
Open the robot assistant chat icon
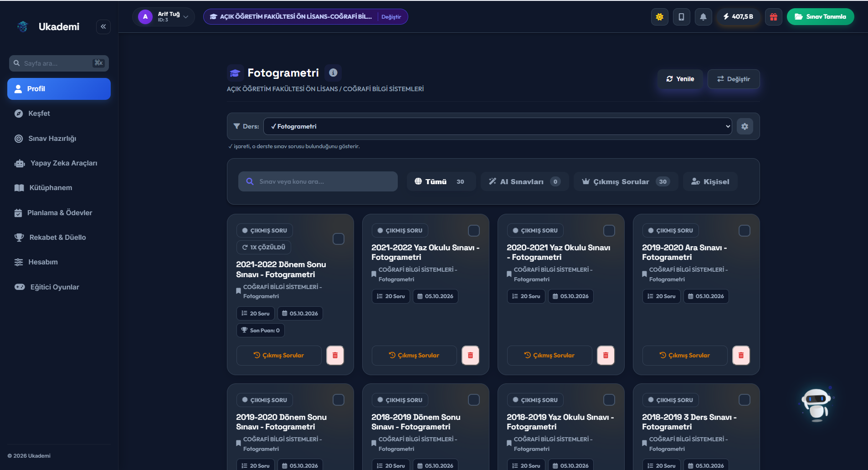816,404
